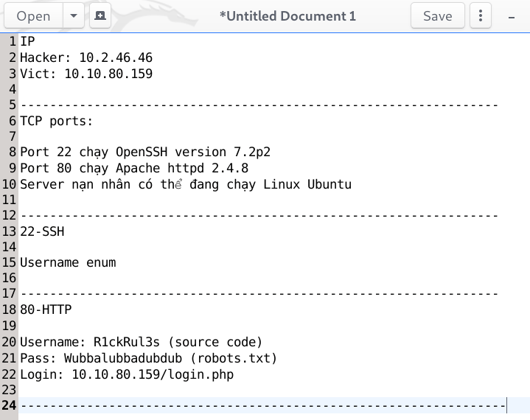530x420 pixels.
Task: Click the Untitled Document 1 title
Action: click(x=287, y=15)
